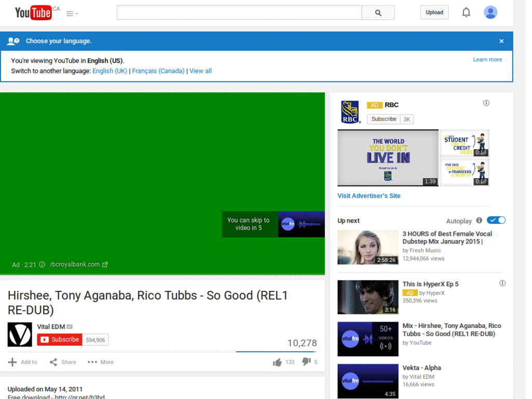532x399 pixels.
Task: Open the account avatar menu
Action: coord(490,12)
